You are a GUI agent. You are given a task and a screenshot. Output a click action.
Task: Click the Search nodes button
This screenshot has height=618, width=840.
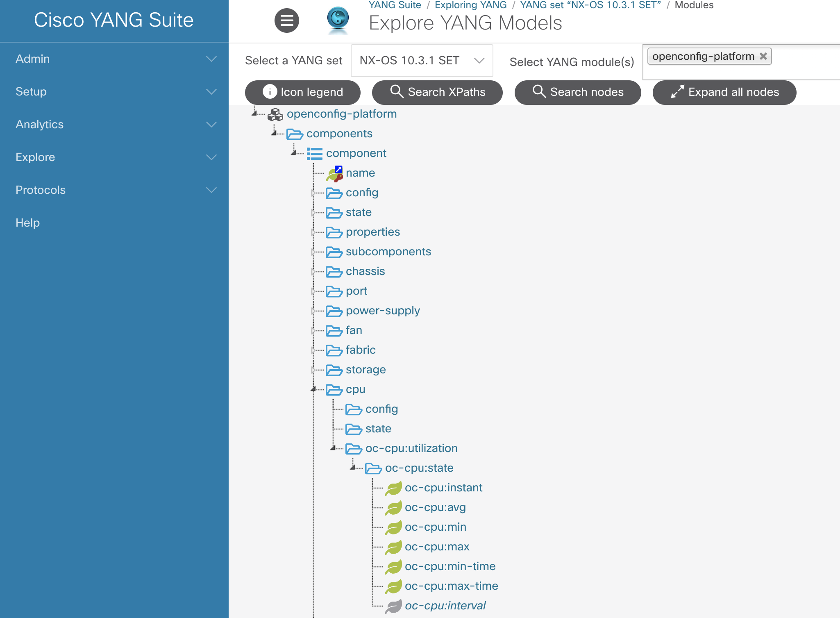pos(578,92)
